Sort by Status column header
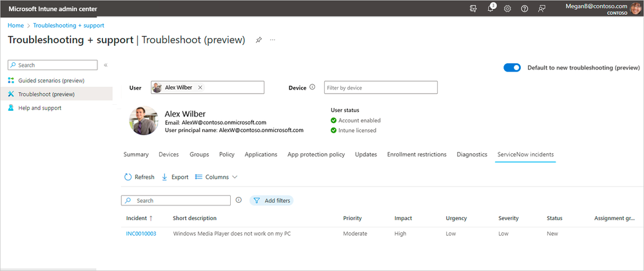The height and width of the screenshot is (271, 644). [x=554, y=218]
